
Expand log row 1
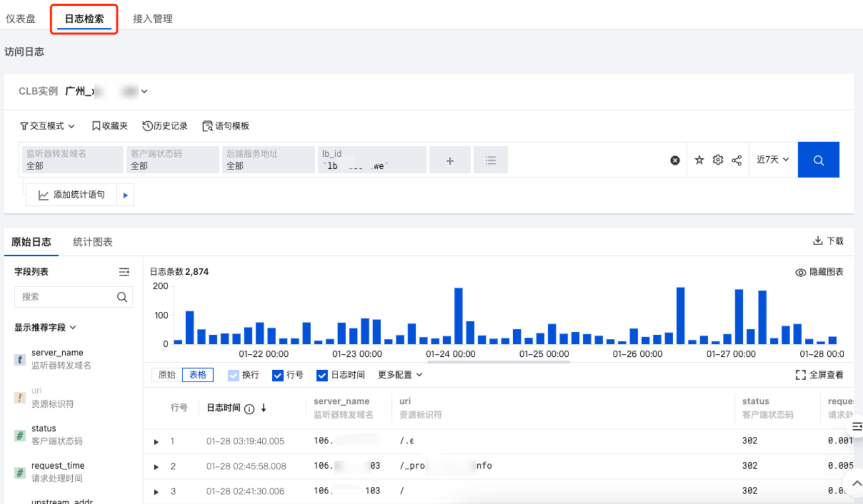[x=156, y=442]
